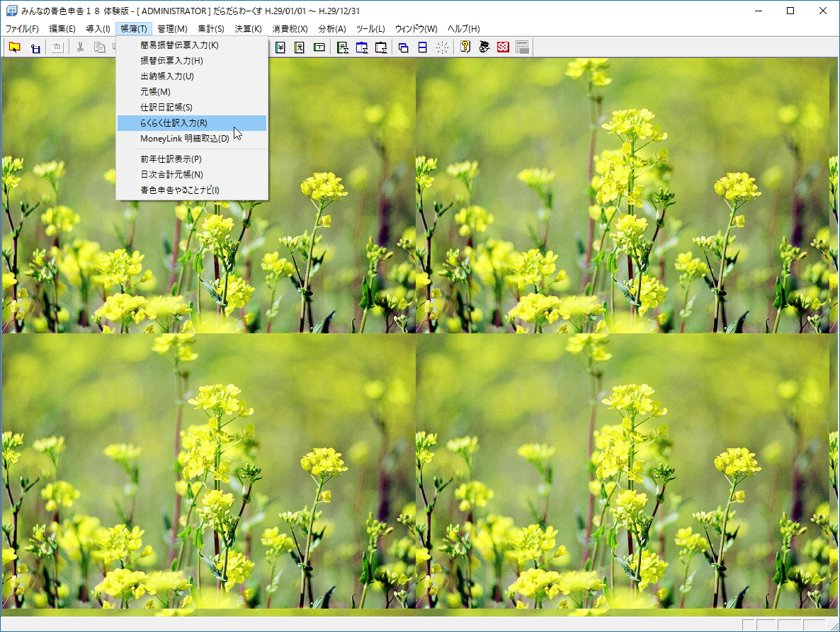Click the 1Σ daily summary calendar icon
Screen dimensions: 840x632
pos(362,47)
